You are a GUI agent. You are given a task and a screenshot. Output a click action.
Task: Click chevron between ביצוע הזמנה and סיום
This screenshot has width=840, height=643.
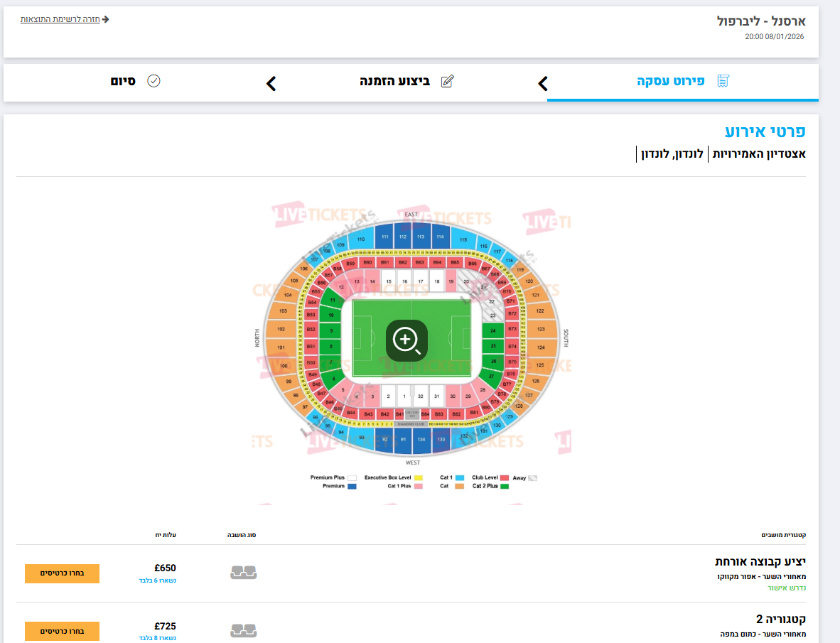(x=271, y=84)
